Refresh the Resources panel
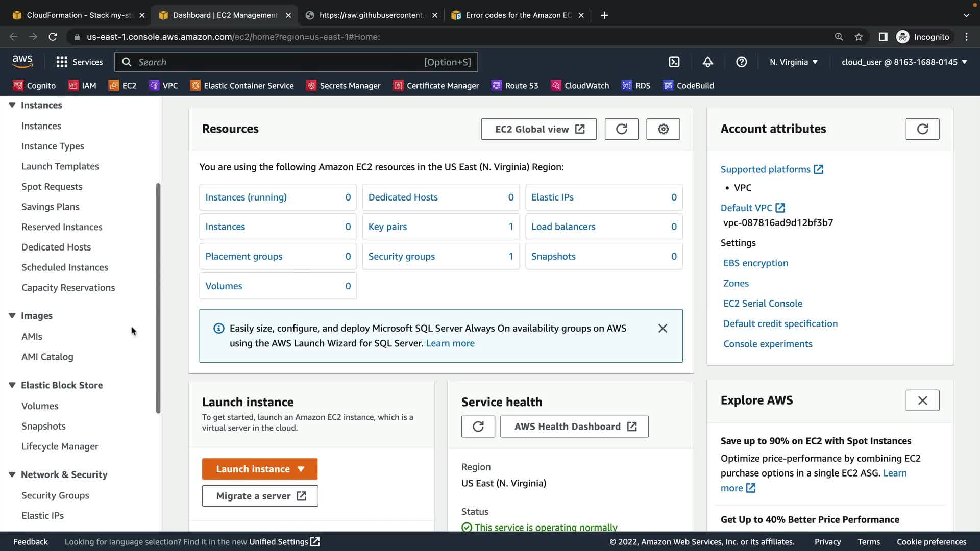Viewport: 980px width, 551px height. point(621,129)
